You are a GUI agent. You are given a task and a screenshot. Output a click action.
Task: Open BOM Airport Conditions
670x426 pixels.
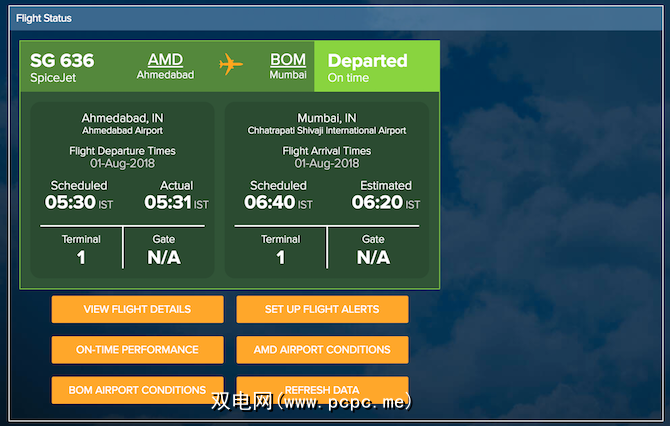point(138,390)
